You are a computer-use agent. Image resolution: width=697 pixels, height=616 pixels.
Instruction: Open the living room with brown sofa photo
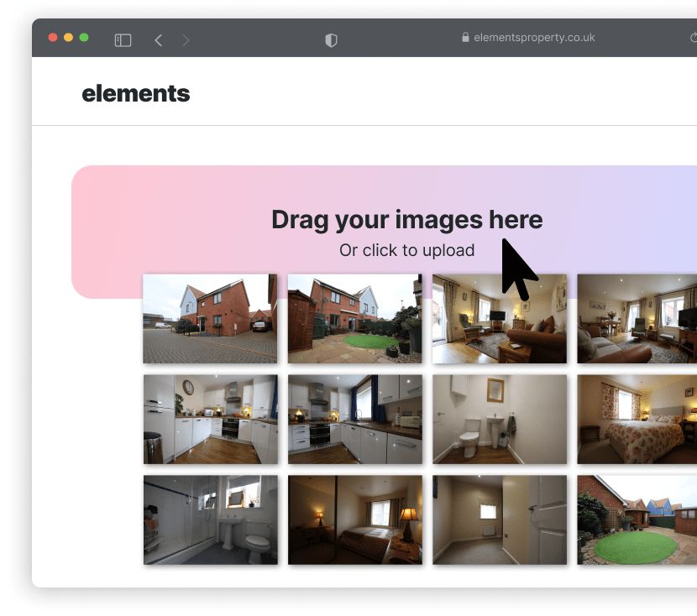coord(500,319)
